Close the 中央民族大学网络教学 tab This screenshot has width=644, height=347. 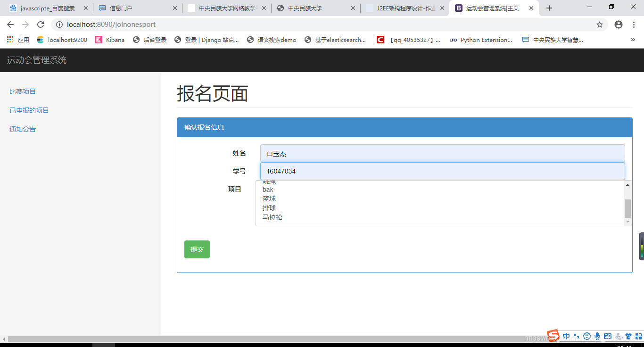[264, 8]
